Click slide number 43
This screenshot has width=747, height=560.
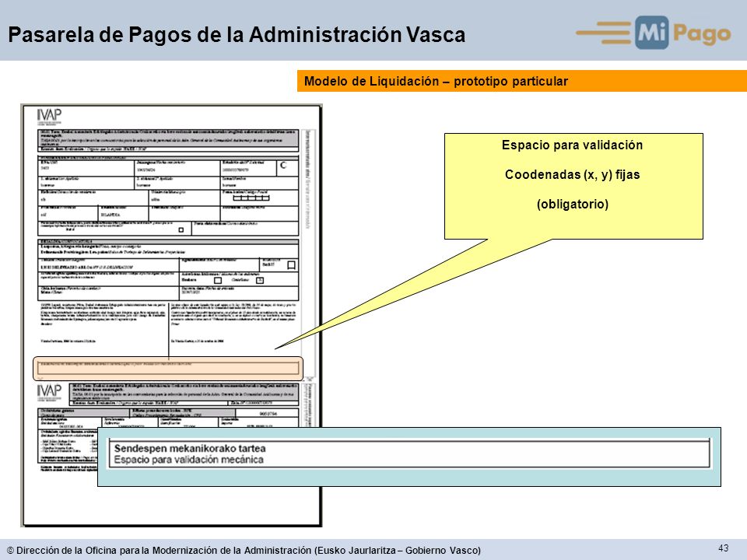point(723,548)
